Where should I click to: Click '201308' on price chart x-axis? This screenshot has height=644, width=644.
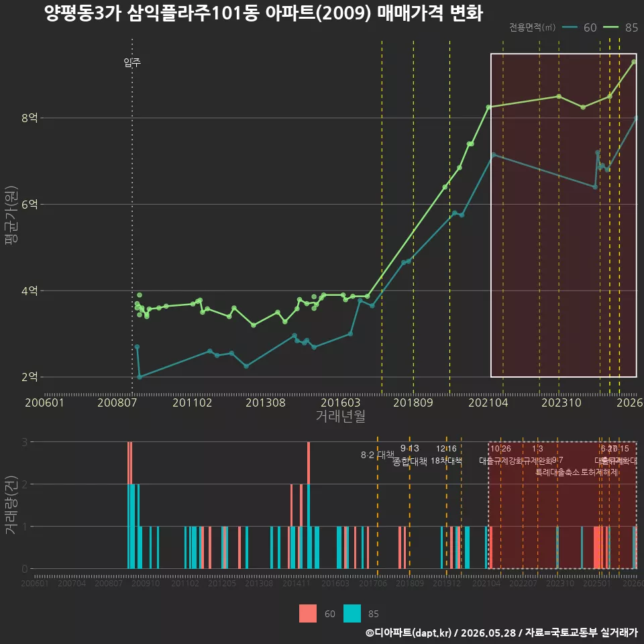coord(266,402)
